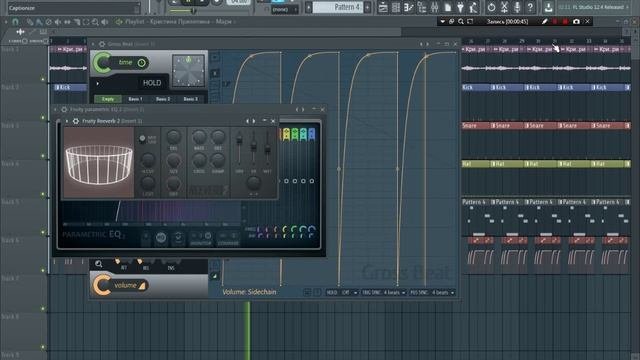Click the Pattern 4 selector field
640x360 pixels.
pyautogui.click(x=338, y=7)
